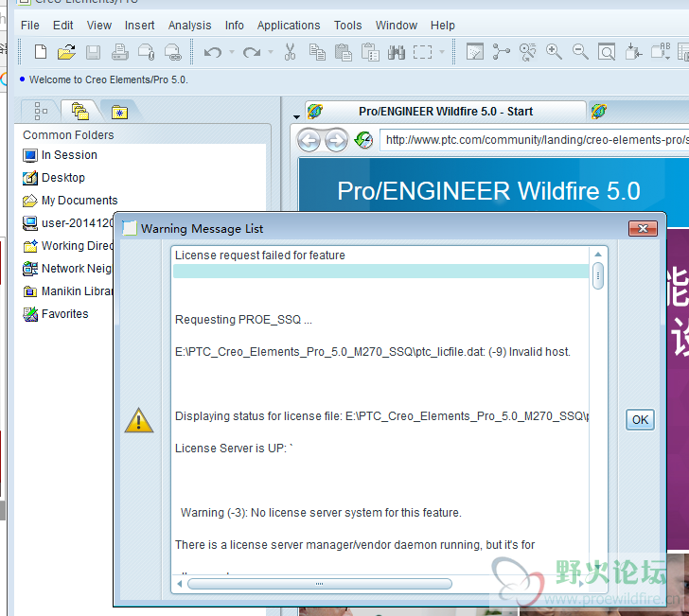Select My Documents folder
Image resolution: width=689 pixels, height=616 pixels.
70,201
